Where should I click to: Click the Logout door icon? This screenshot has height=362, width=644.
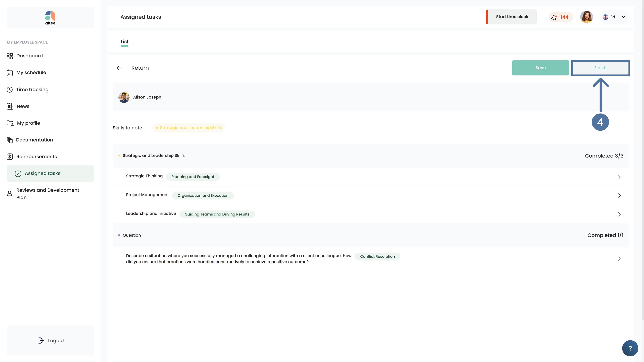[41, 340]
